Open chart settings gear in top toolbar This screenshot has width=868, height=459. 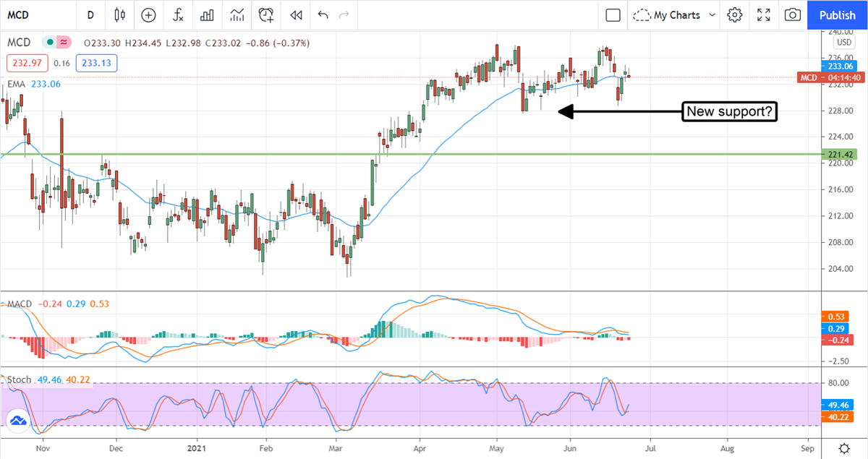[735, 14]
